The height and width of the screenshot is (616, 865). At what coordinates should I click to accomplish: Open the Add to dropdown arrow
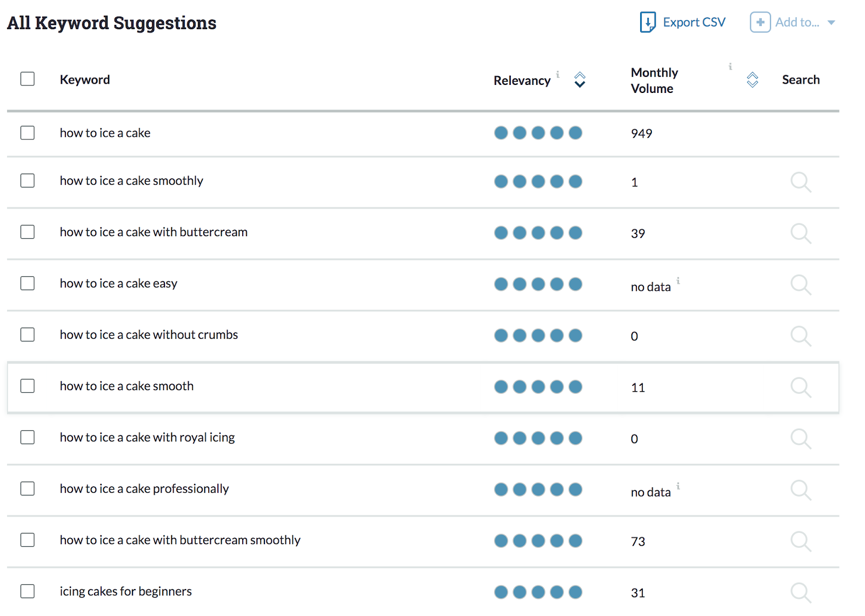click(x=831, y=23)
